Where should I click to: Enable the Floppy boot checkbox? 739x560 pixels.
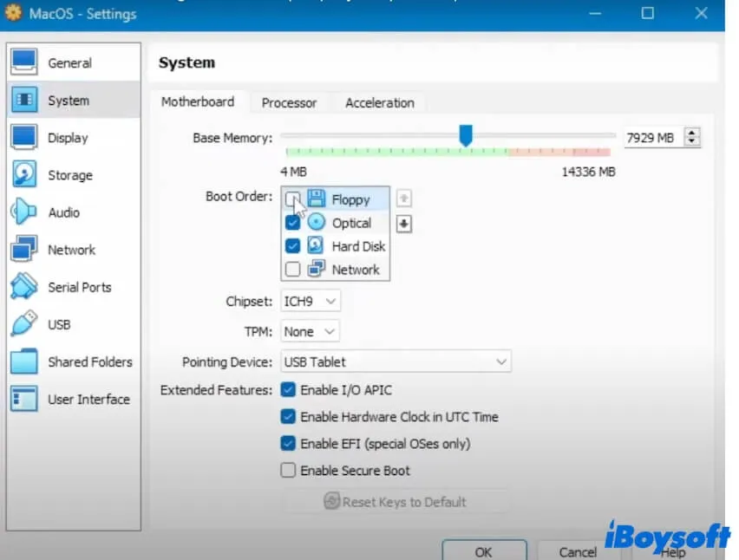click(293, 199)
